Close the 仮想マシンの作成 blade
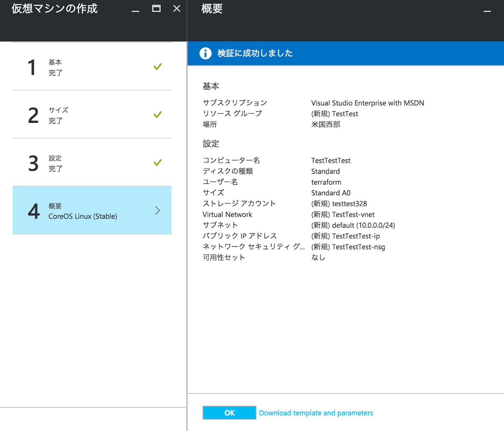This screenshot has height=431, width=504. 177,9
